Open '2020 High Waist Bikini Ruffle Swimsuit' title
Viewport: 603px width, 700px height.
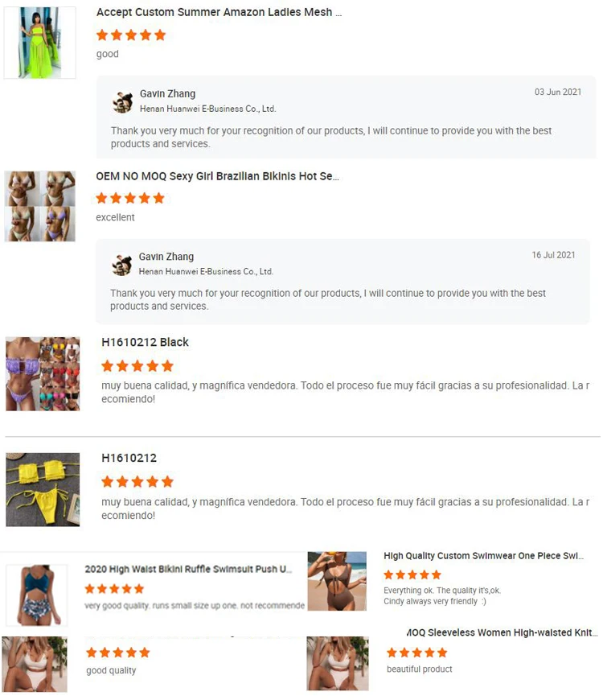pyautogui.click(x=188, y=569)
